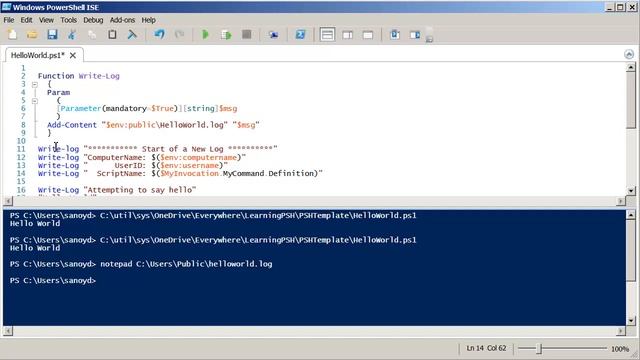Click Start PowerShell.exe console icon
This screenshot has height=360, width=640.
coord(300,35)
